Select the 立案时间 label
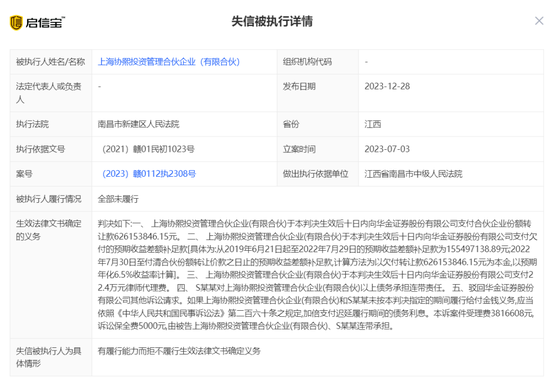 (299, 149)
